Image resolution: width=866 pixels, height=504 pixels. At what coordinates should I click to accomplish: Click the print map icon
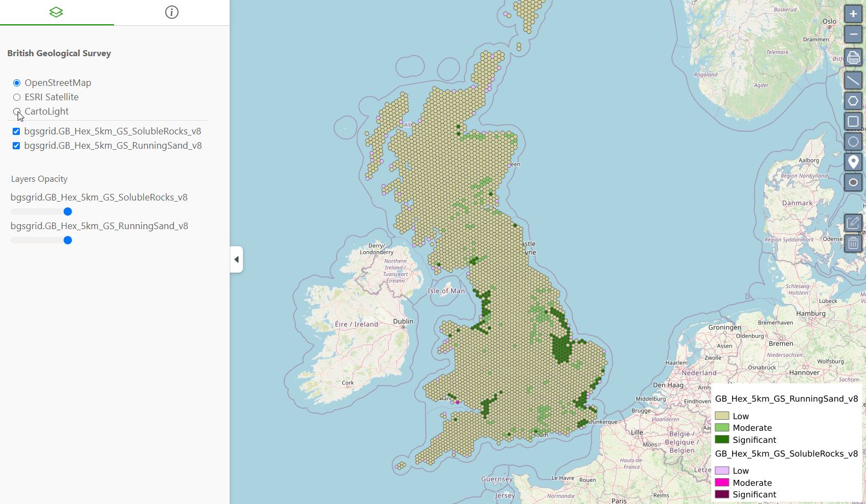pyautogui.click(x=853, y=57)
